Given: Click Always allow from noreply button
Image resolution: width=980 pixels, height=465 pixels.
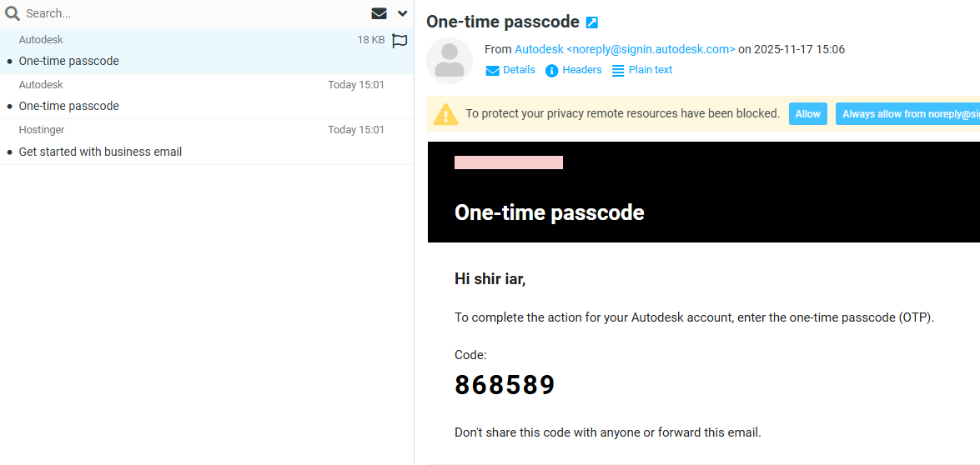Looking at the screenshot, I should point(907,114).
